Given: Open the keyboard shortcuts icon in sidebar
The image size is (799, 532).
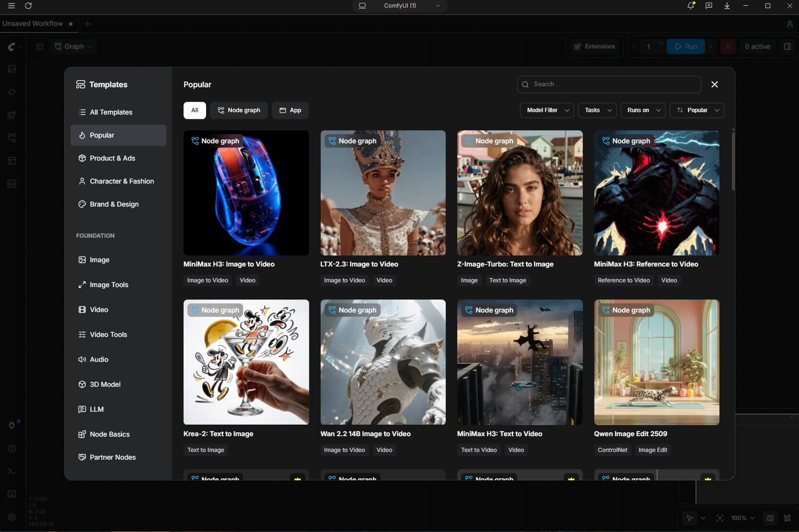Looking at the screenshot, I should [x=12, y=494].
